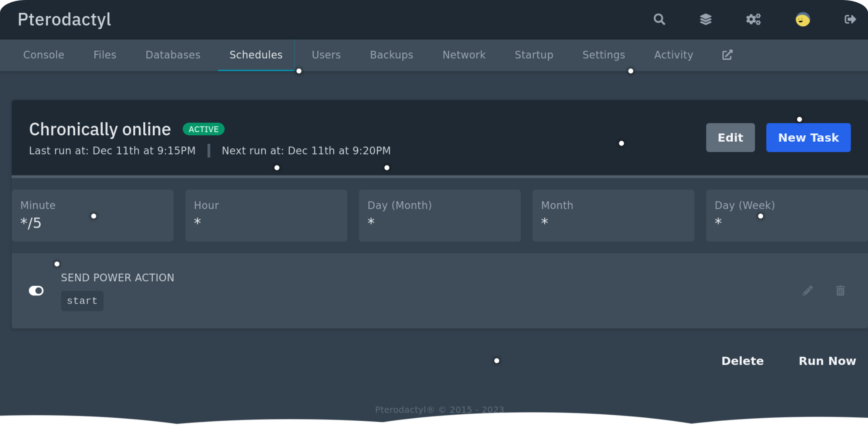
Task: Click the sign out icon
Action: [850, 19]
